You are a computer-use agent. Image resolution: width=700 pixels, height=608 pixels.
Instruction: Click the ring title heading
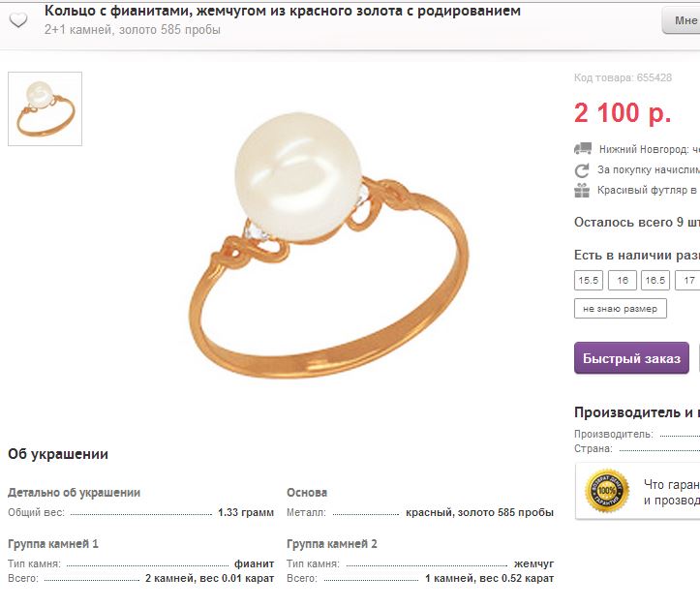click(x=282, y=11)
